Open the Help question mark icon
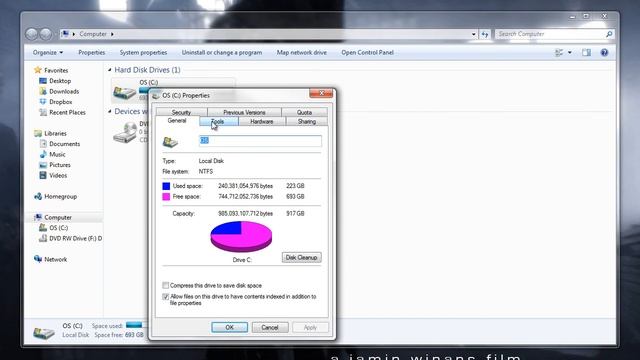This screenshot has height=360, width=640. point(604,53)
